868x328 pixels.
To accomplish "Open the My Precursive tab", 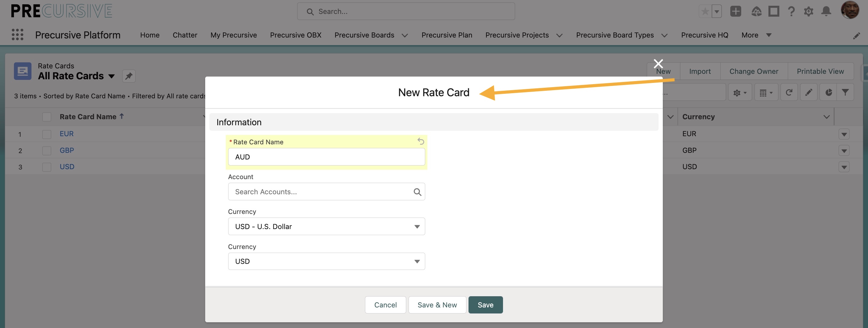I will pos(234,35).
